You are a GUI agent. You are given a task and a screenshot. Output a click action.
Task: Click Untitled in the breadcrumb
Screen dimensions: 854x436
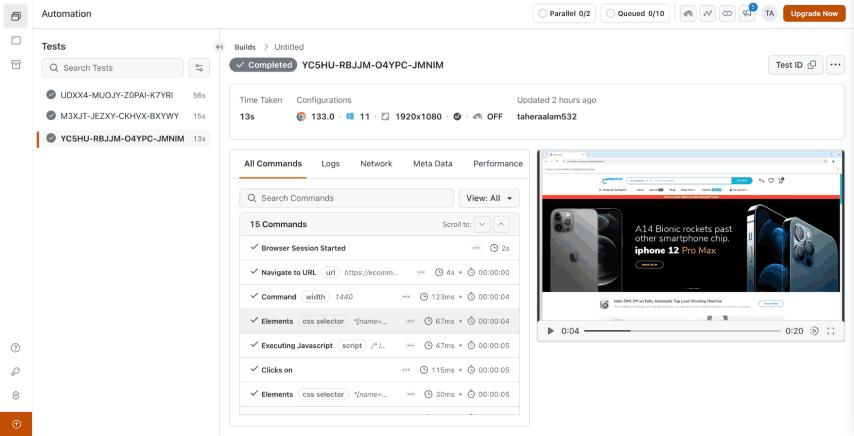coord(289,47)
